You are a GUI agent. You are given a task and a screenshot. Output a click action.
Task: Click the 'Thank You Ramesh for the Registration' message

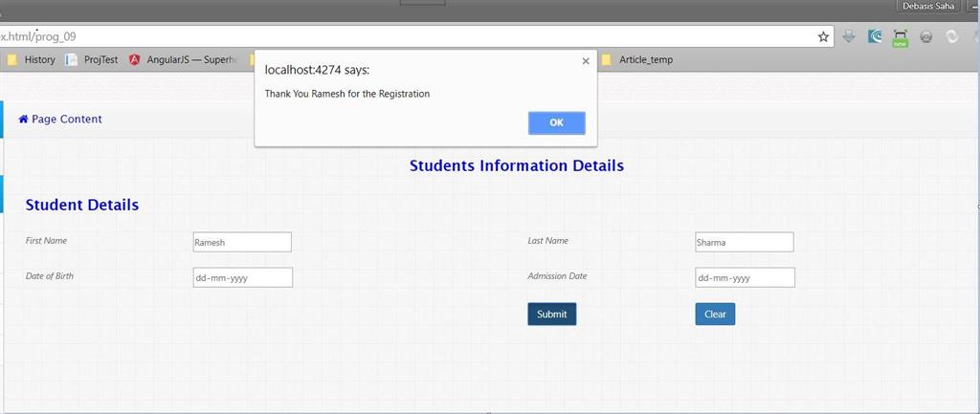[347, 95]
